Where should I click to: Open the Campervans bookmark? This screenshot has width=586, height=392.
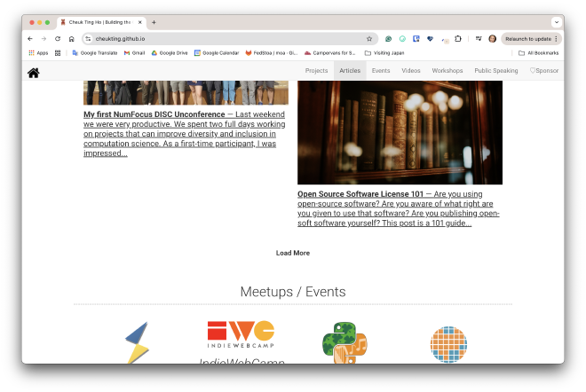pyautogui.click(x=329, y=53)
